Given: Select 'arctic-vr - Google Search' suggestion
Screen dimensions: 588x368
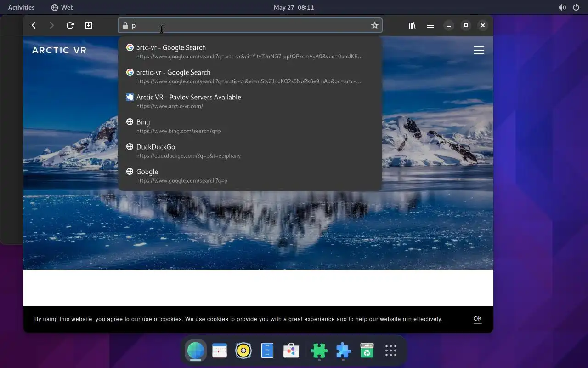Looking at the screenshot, I should pos(250,76).
